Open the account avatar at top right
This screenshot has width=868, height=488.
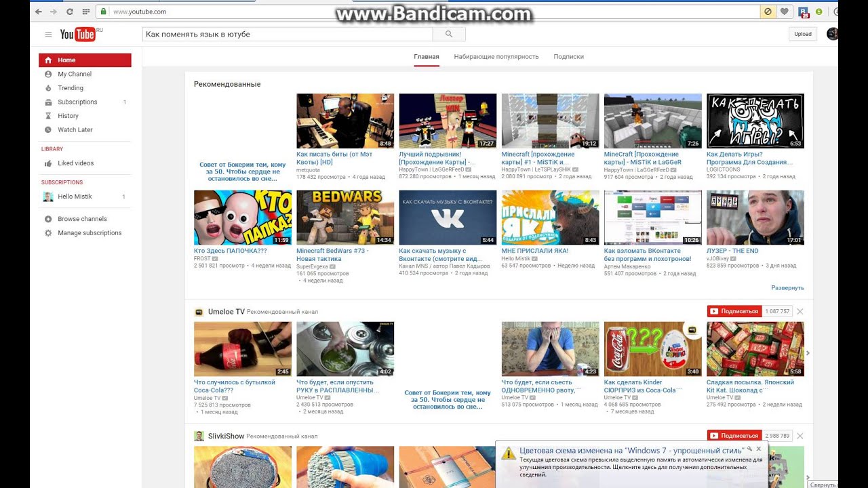click(832, 34)
